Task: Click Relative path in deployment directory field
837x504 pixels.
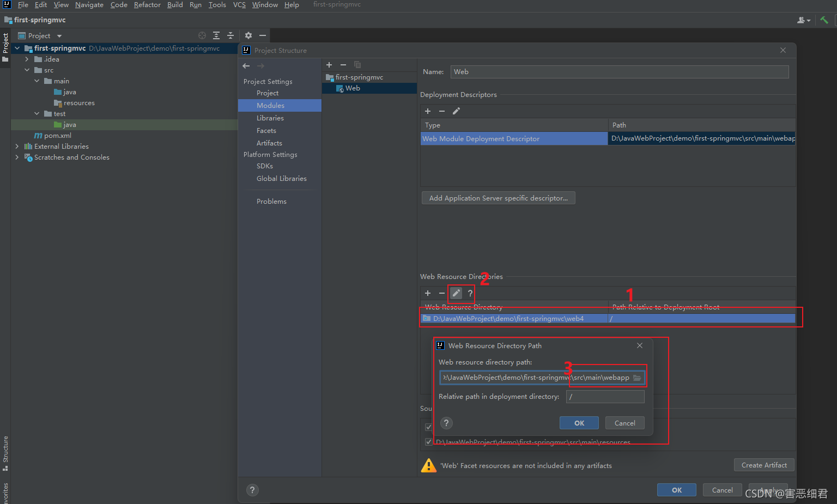Action: point(605,397)
